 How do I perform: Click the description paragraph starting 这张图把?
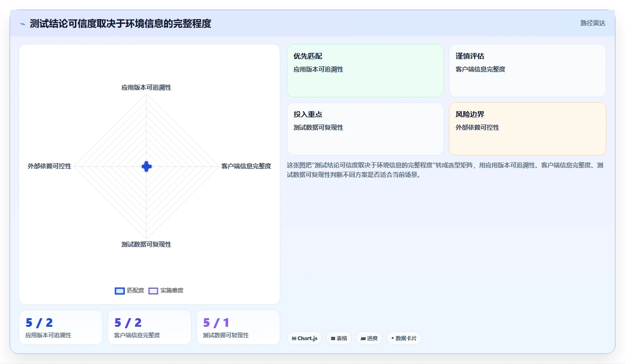click(446, 170)
